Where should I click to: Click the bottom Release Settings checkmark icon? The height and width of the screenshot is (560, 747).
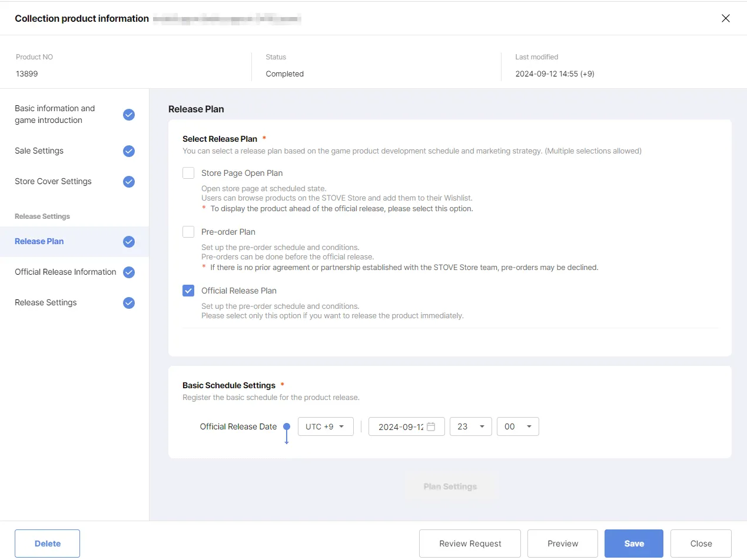[x=129, y=303]
